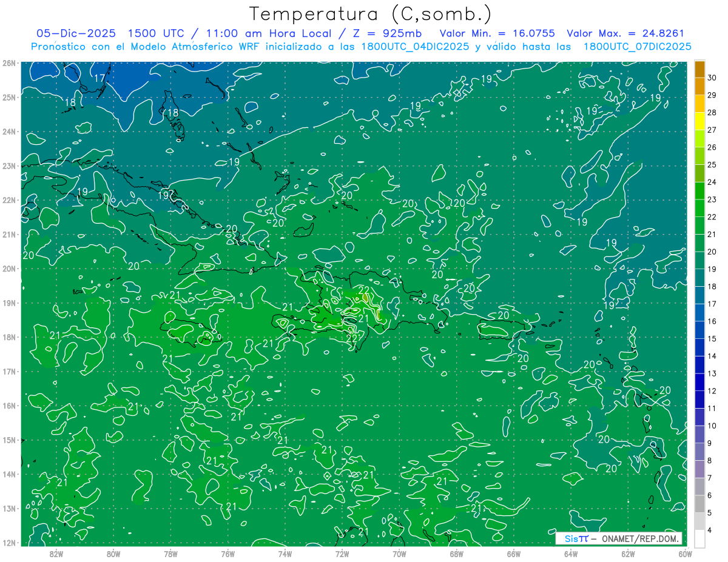Click the "80W" longitude axis label
Screen dimensions: 728x562
tap(113, 554)
